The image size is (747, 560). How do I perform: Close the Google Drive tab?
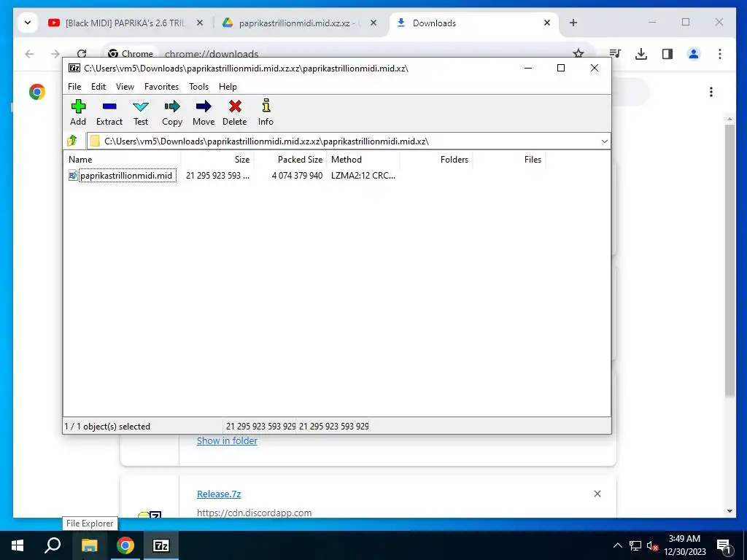click(x=373, y=23)
